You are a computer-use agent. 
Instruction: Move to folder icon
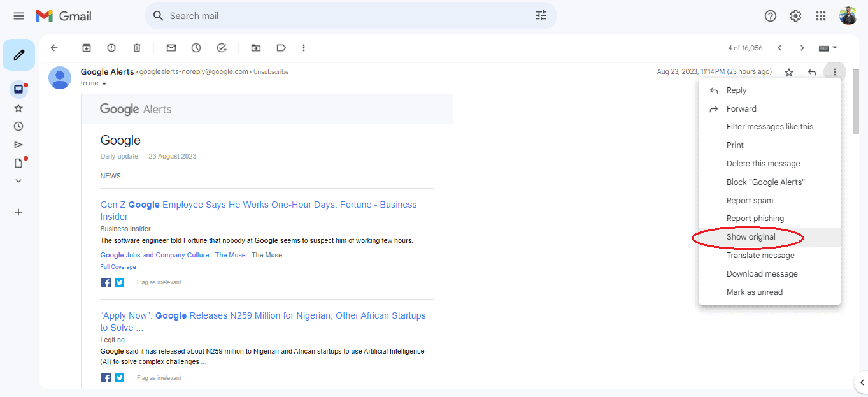pyautogui.click(x=256, y=48)
